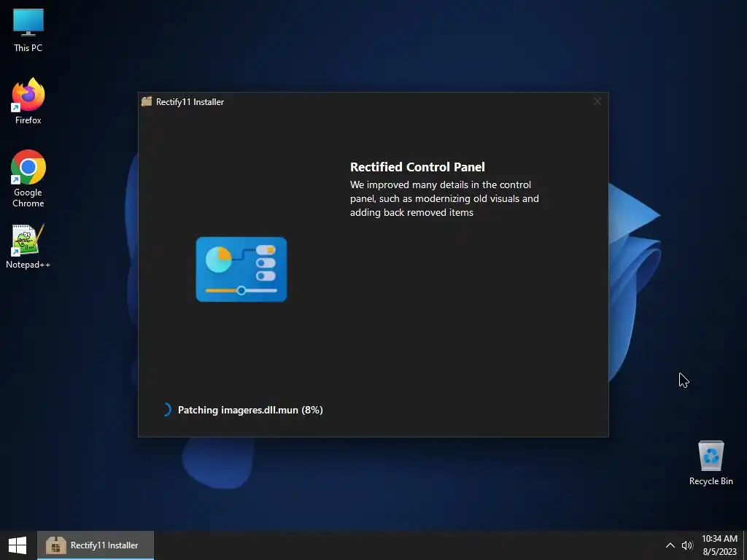Click the Show desktop strip at the taskbar edge
This screenshot has height=560, width=747.
click(x=745, y=545)
